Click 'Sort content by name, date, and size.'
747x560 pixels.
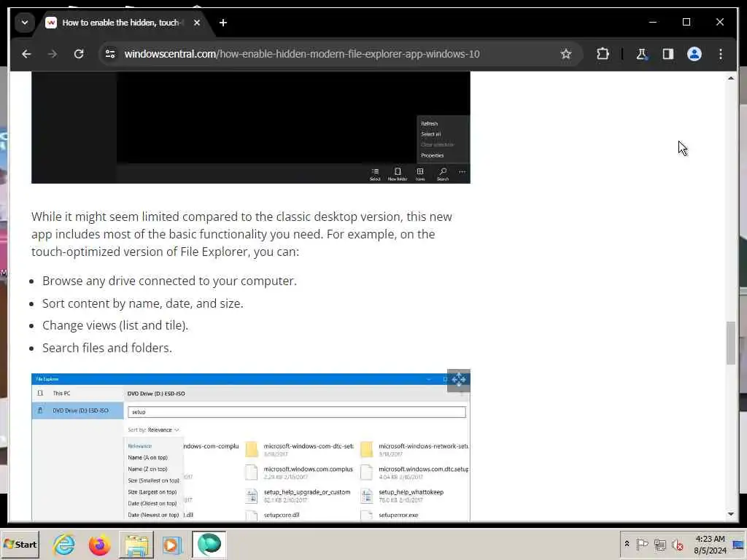click(142, 303)
